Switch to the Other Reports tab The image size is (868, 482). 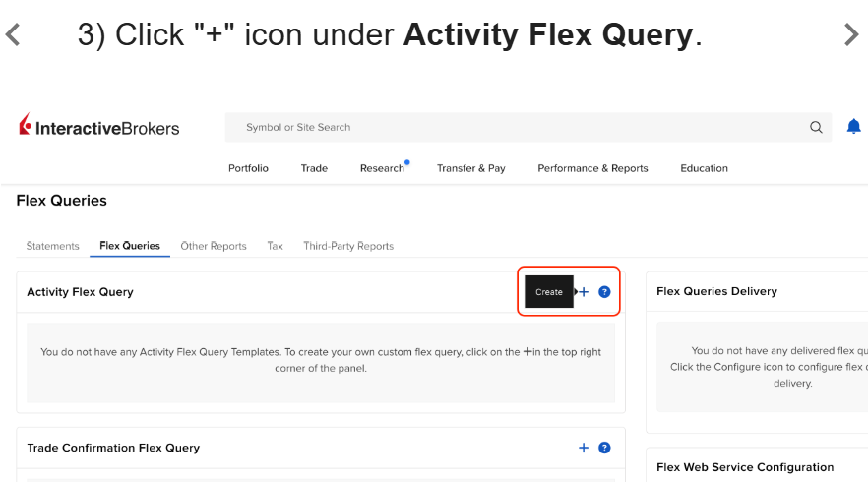[x=214, y=246]
